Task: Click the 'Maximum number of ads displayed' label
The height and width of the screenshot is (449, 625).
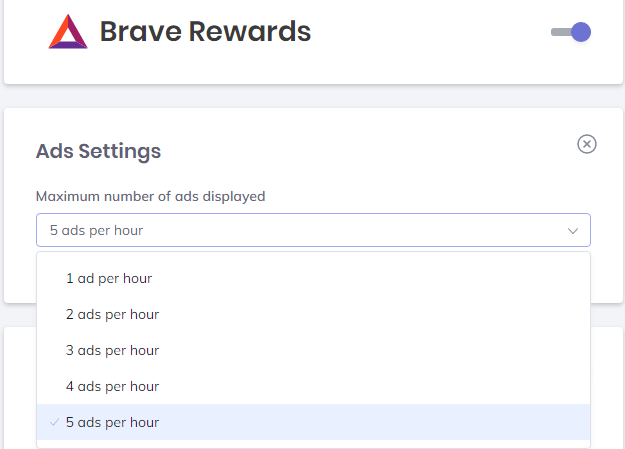Action: point(151,196)
